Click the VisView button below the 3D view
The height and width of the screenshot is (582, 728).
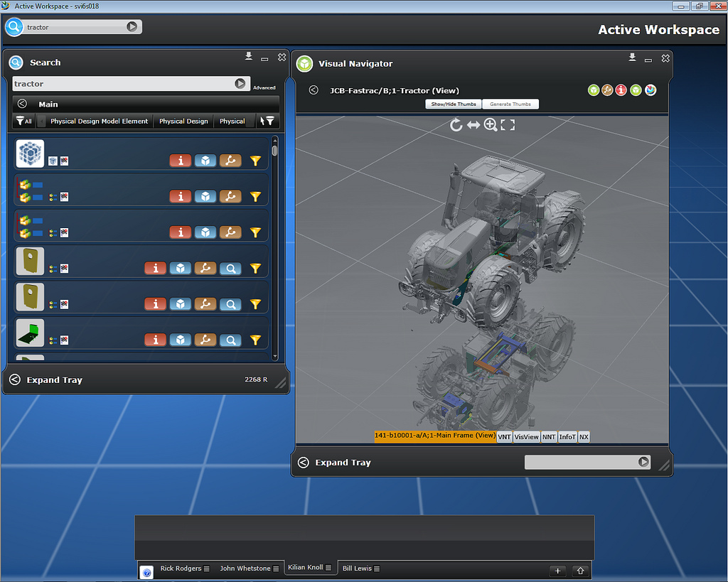click(526, 436)
